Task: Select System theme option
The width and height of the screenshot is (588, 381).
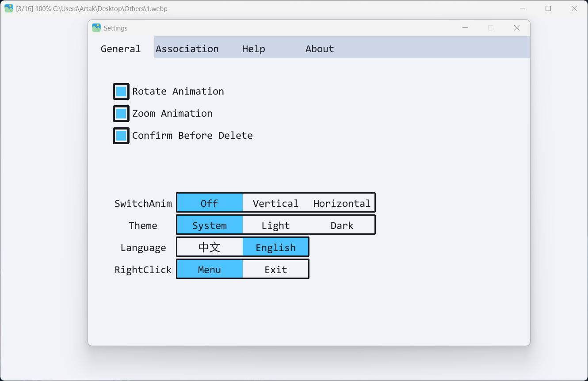Action: (210, 225)
